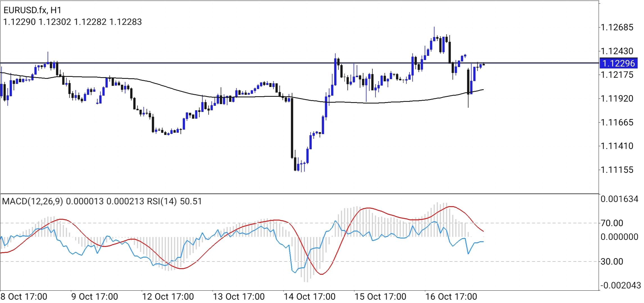Click the 14 Oct 17:00 time label

[310, 297]
